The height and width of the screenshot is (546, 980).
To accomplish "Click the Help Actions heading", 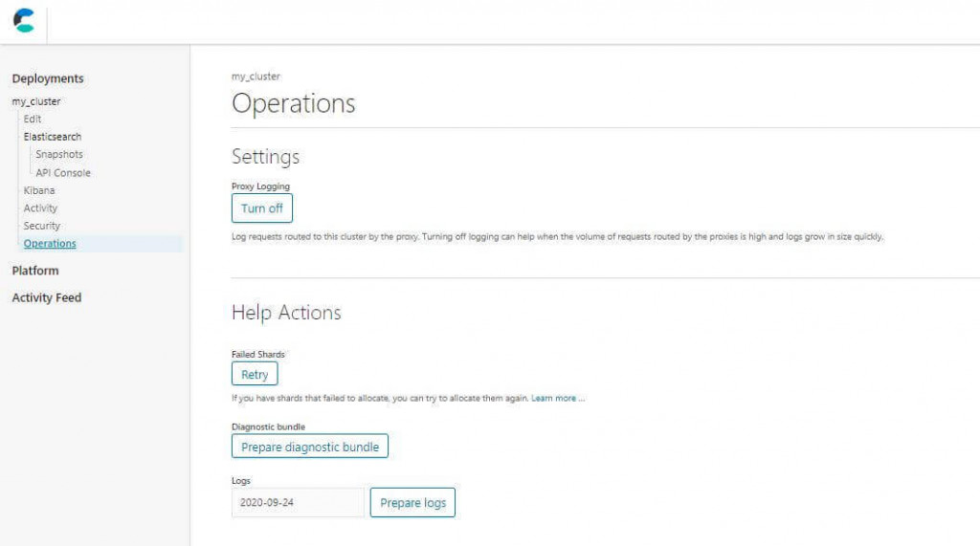I will pos(286,313).
